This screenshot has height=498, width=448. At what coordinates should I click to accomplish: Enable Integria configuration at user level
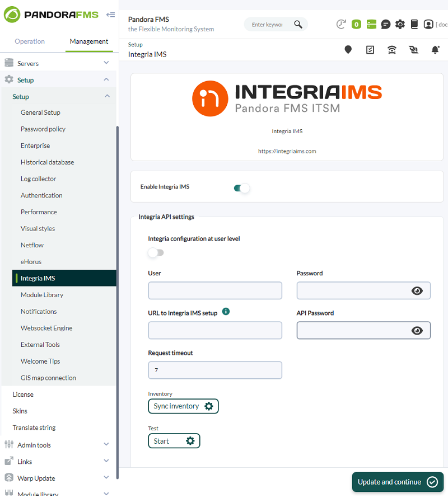coord(156,253)
